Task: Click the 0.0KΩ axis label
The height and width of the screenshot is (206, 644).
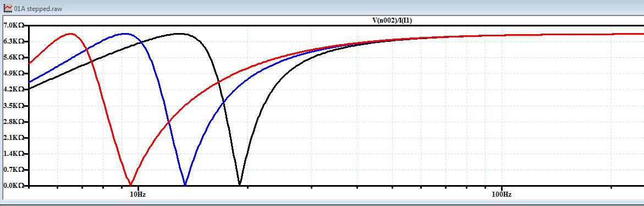Action: (13, 186)
